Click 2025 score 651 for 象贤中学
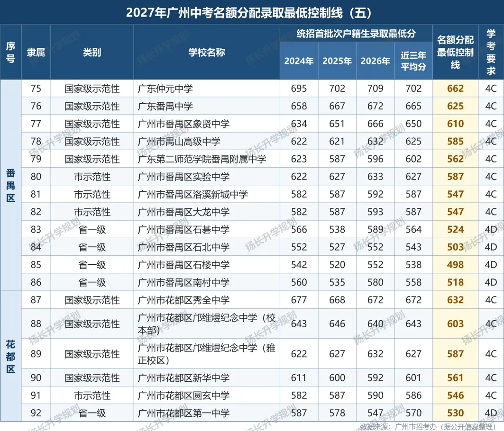 click(x=337, y=124)
